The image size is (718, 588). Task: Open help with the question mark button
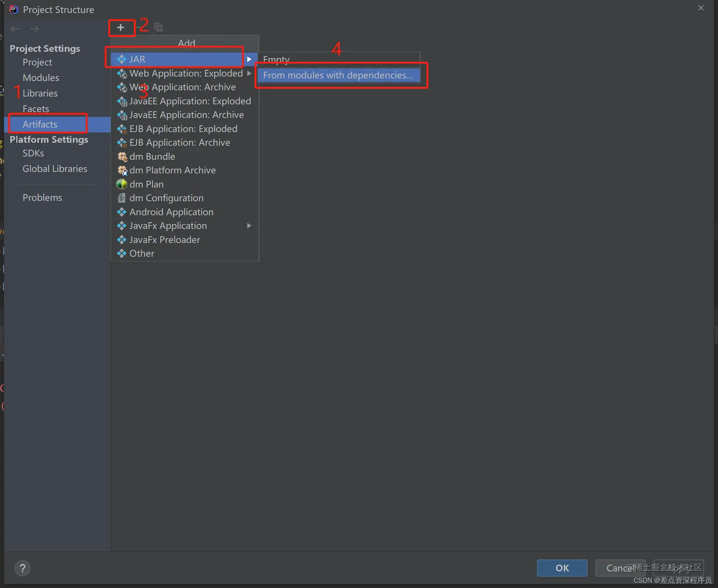pyautogui.click(x=22, y=568)
